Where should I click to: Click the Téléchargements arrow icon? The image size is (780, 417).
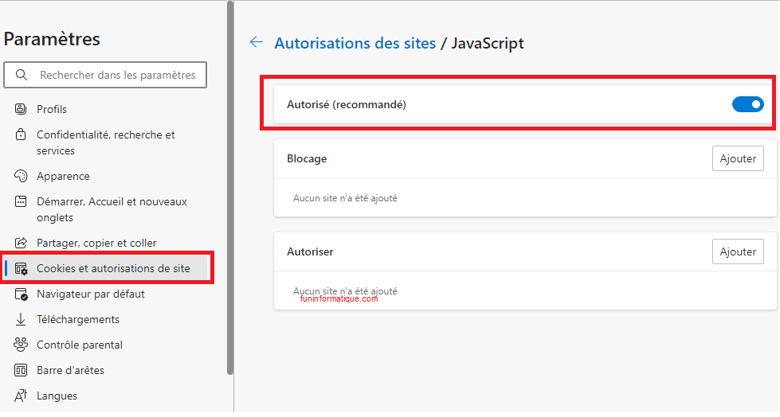click(20, 319)
